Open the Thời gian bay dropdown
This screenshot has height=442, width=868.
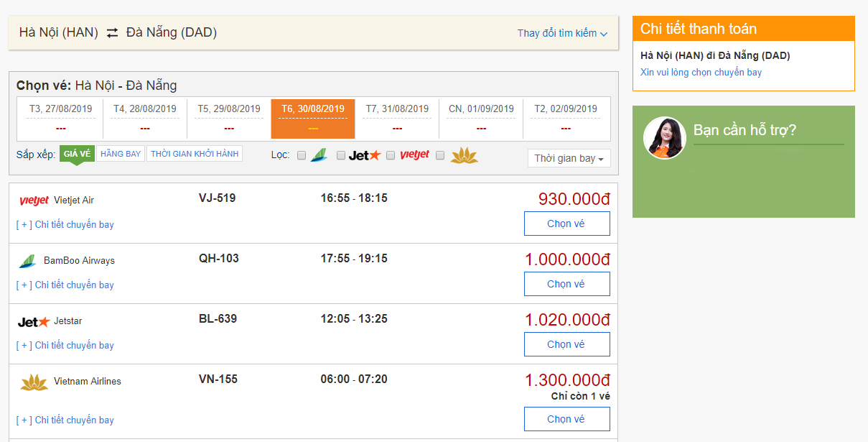[569, 158]
